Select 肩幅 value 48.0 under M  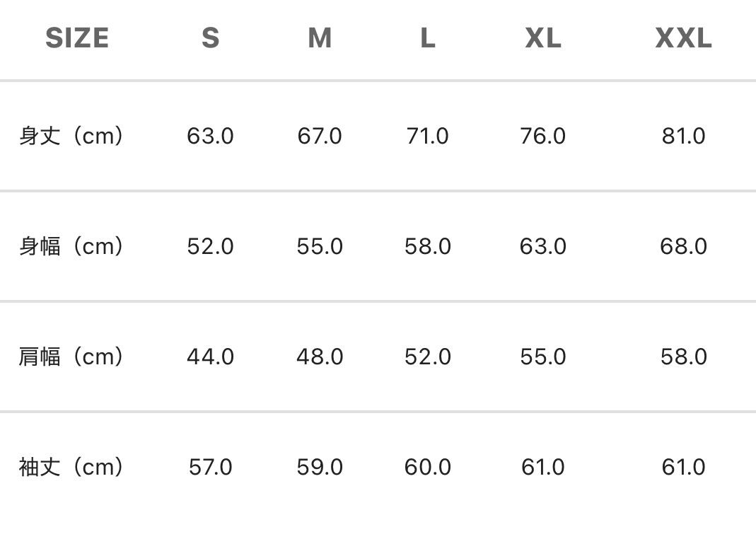[320, 357]
